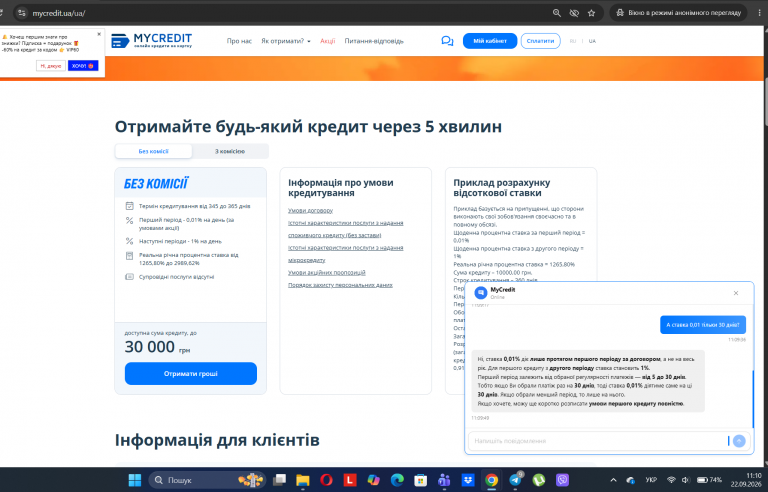Click the calendar icon beside 'Термін кредитування'

(129, 206)
